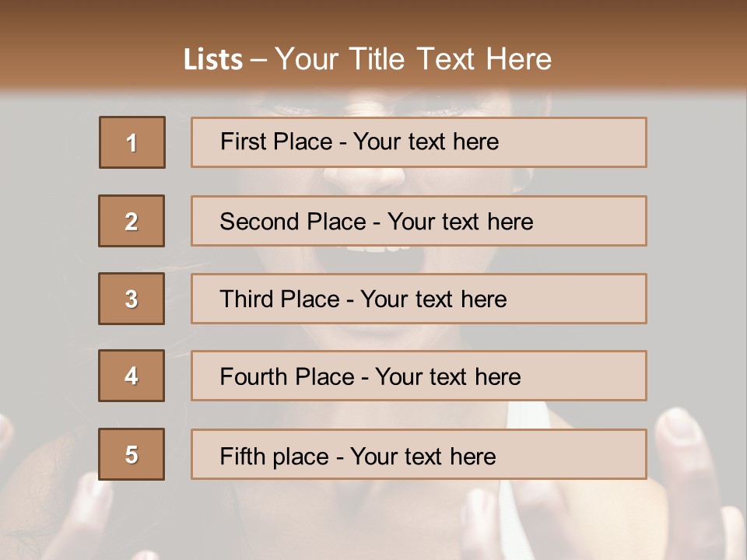This screenshot has height=560, width=747.
Task: Click the number 1 box
Action: click(132, 142)
